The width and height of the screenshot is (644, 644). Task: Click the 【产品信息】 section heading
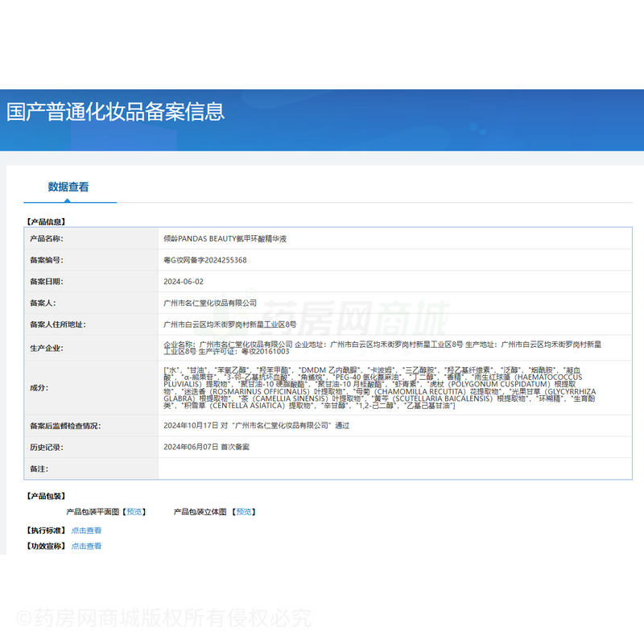click(x=46, y=221)
